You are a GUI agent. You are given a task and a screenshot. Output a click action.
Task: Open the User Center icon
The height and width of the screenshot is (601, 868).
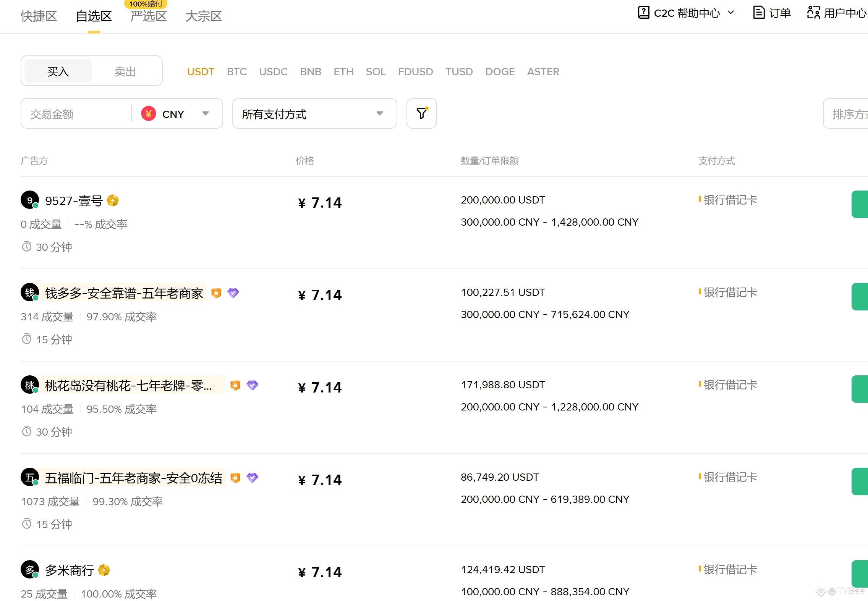coord(813,13)
